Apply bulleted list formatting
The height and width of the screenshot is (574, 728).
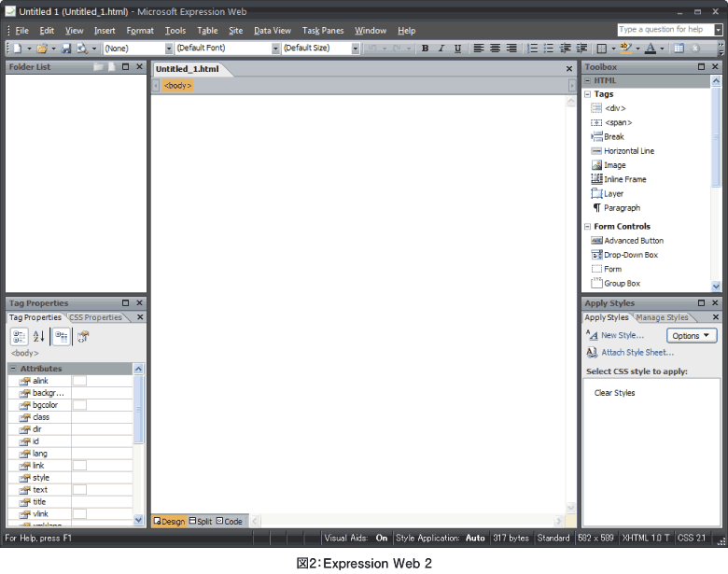549,48
